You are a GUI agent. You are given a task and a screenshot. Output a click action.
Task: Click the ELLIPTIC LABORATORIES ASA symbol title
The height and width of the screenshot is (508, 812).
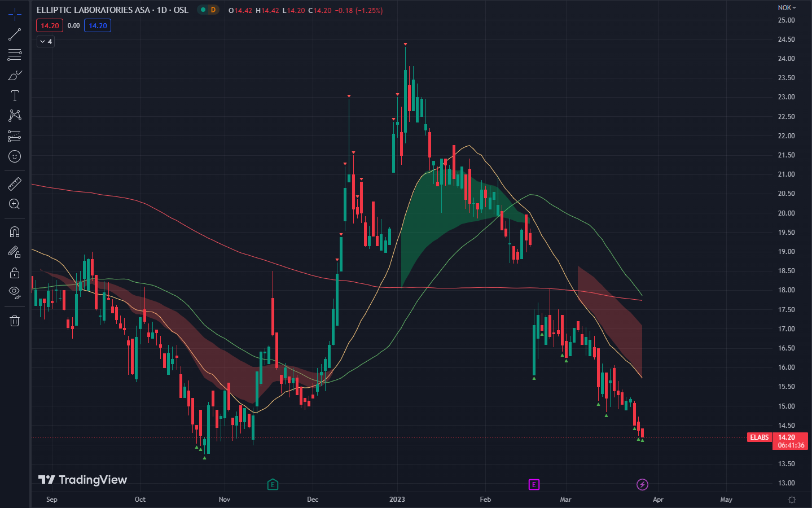[x=112, y=10]
